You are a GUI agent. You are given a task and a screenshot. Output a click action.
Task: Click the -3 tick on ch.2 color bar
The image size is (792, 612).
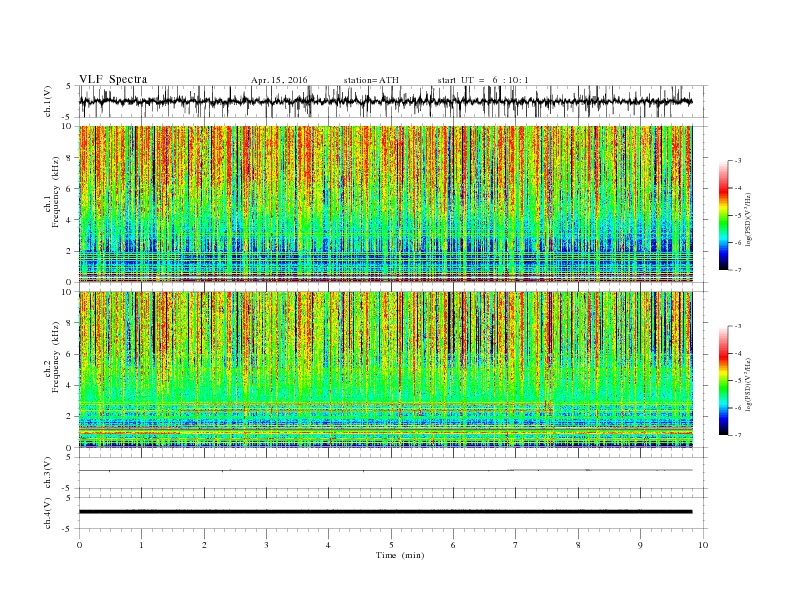737,326
